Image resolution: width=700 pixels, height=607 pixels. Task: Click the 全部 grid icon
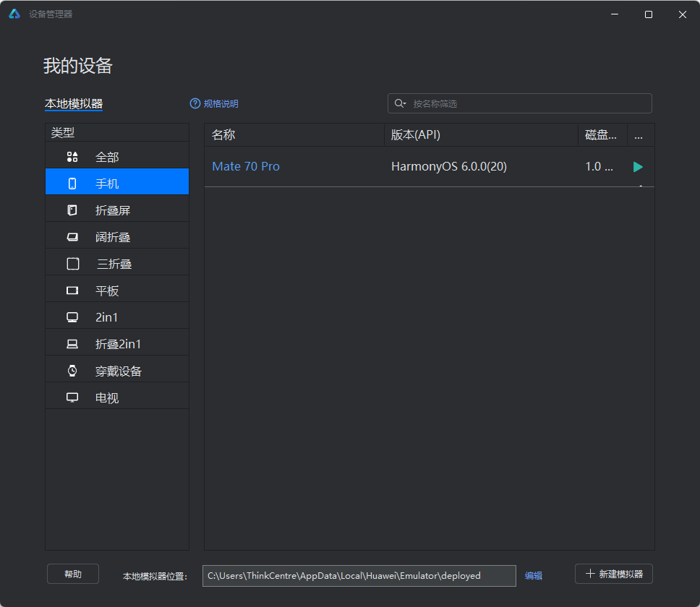[x=72, y=157]
